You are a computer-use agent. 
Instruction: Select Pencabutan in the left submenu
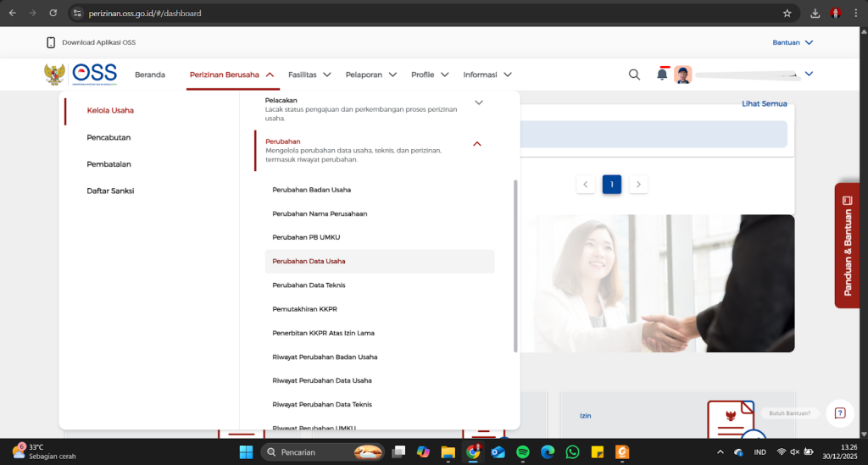(108, 137)
